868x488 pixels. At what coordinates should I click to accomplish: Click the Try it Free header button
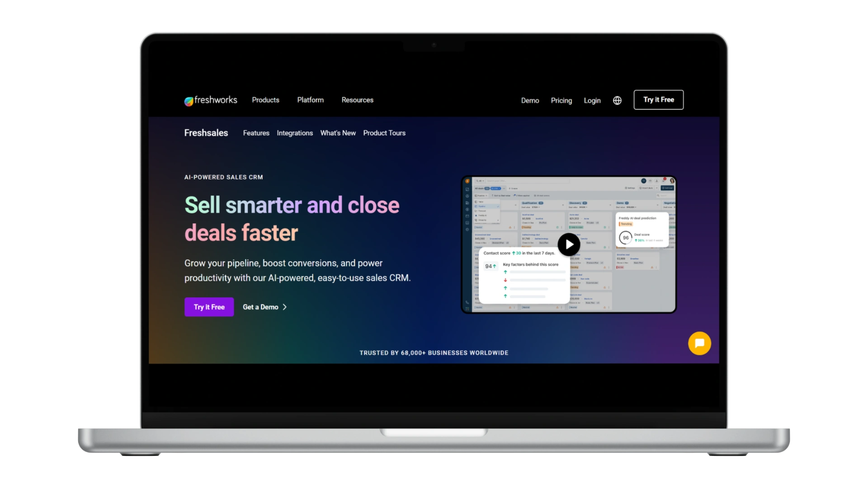(x=659, y=99)
